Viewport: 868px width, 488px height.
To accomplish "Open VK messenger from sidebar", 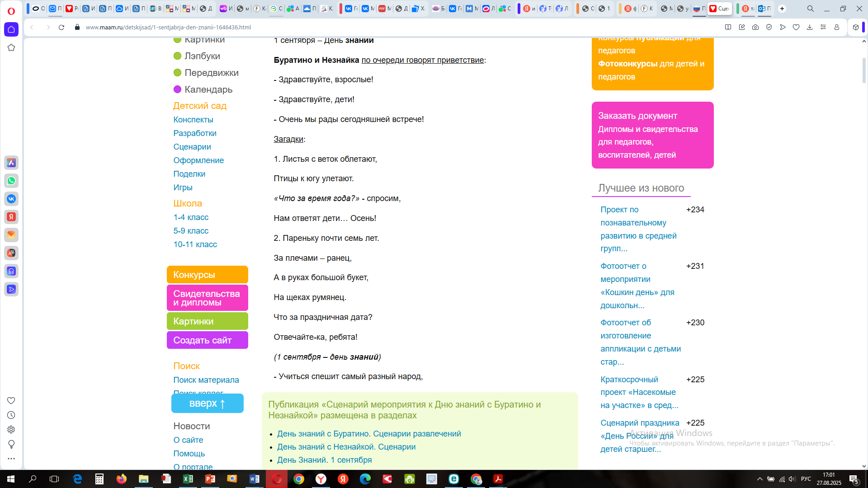I will (11, 199).
